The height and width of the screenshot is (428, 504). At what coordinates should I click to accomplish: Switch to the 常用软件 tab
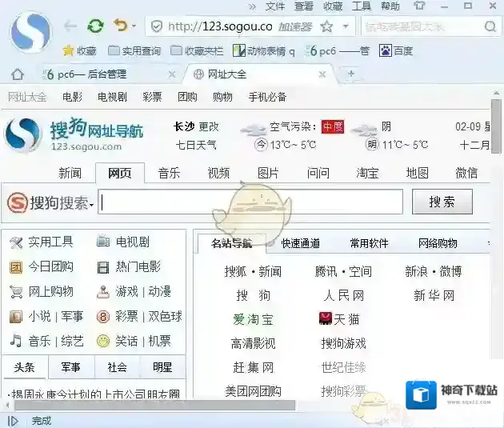click(369, 243)
